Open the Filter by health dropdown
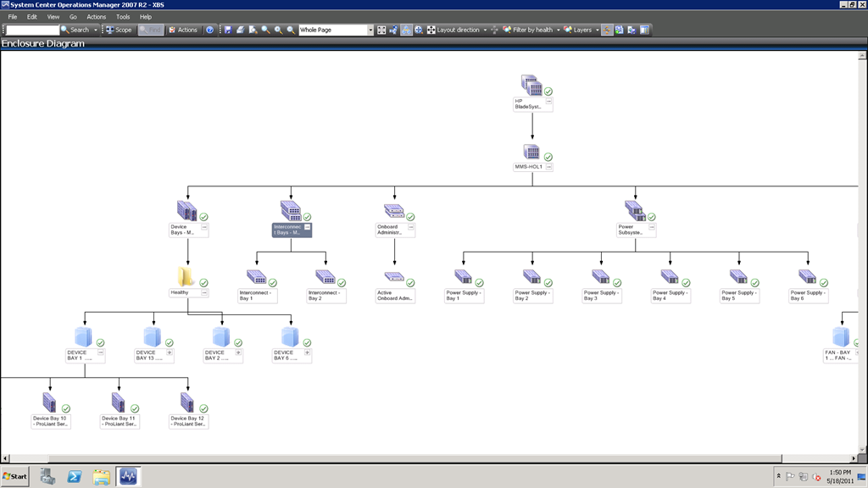 pyautogui.click(x=559, y=30)
